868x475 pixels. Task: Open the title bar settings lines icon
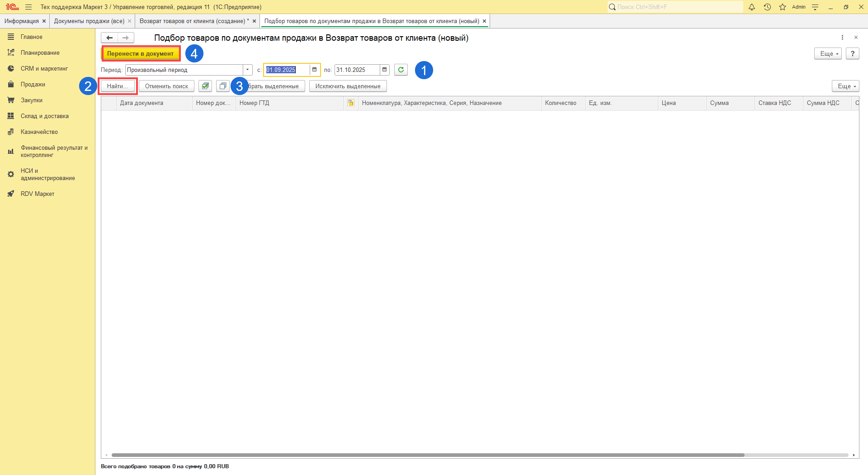pos(815,7)
